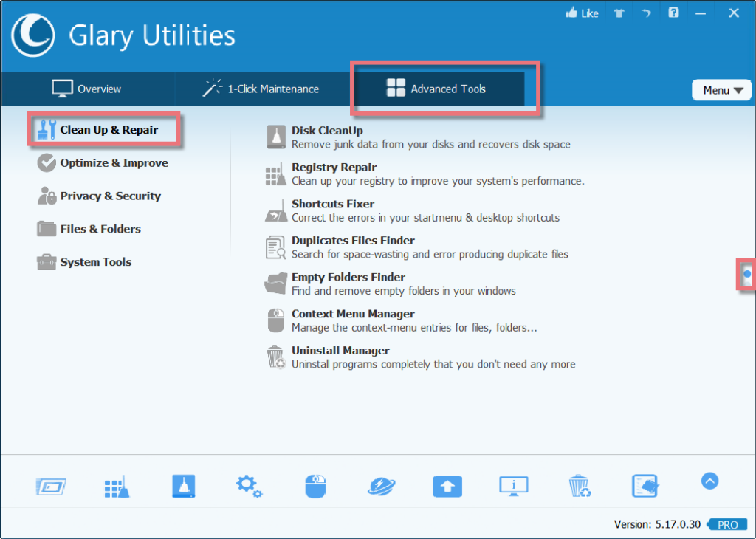This screenshot has width=756, height=539.
Task: Launch Duplicates Files Finder from the list
Action: point(353,241)
